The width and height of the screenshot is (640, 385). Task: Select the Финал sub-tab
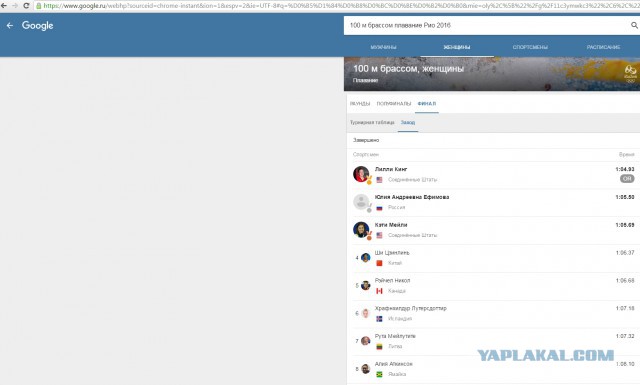click(x=427, y=104)
